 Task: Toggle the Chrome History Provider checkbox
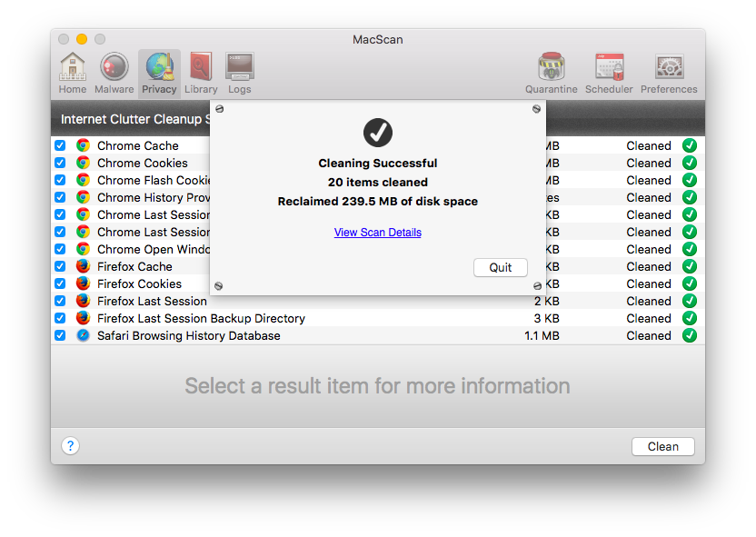tap(60, 198)
